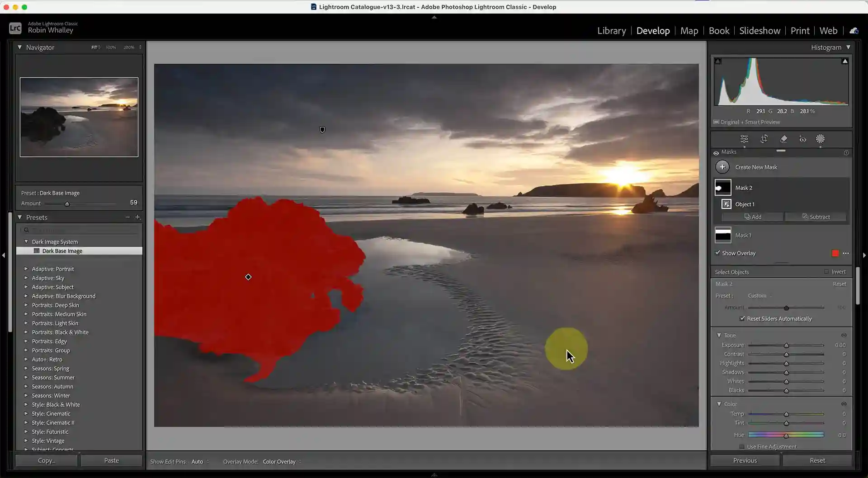Viewport: 868px width, 478px height.
Task: Select the Healing eraser tool icon
Action: [x=783, y=139]
